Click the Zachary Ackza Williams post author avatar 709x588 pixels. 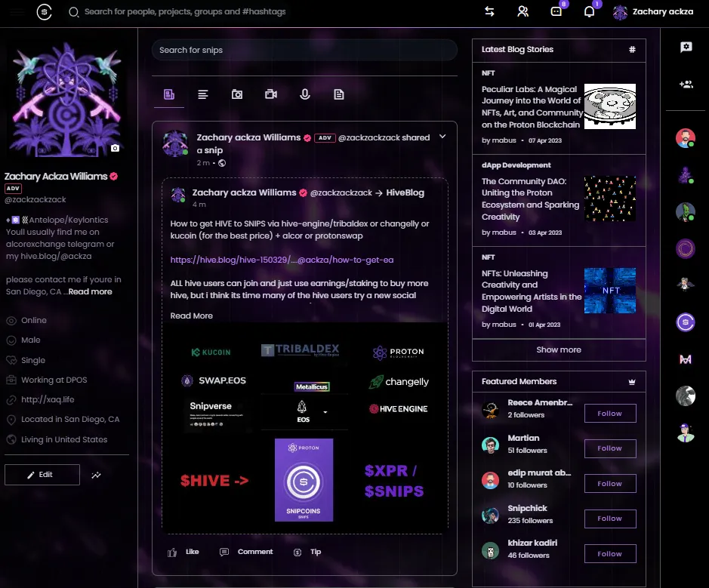[x=175, y=143]
